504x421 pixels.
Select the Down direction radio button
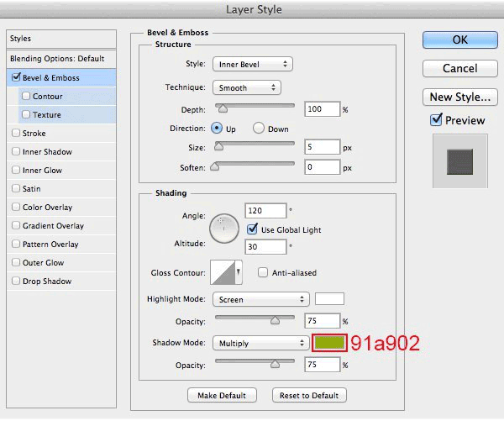coord(259,128)
